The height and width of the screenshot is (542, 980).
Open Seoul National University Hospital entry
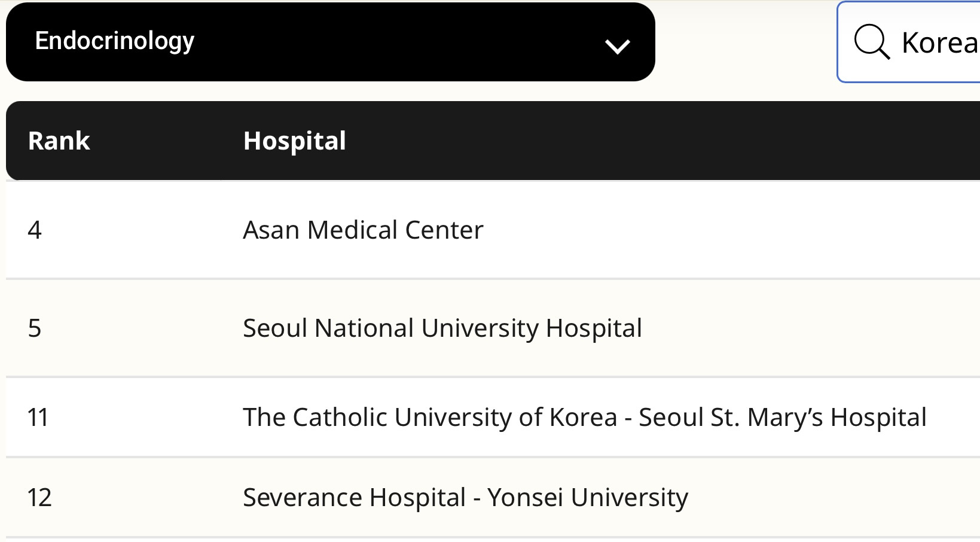coord(442,328)
